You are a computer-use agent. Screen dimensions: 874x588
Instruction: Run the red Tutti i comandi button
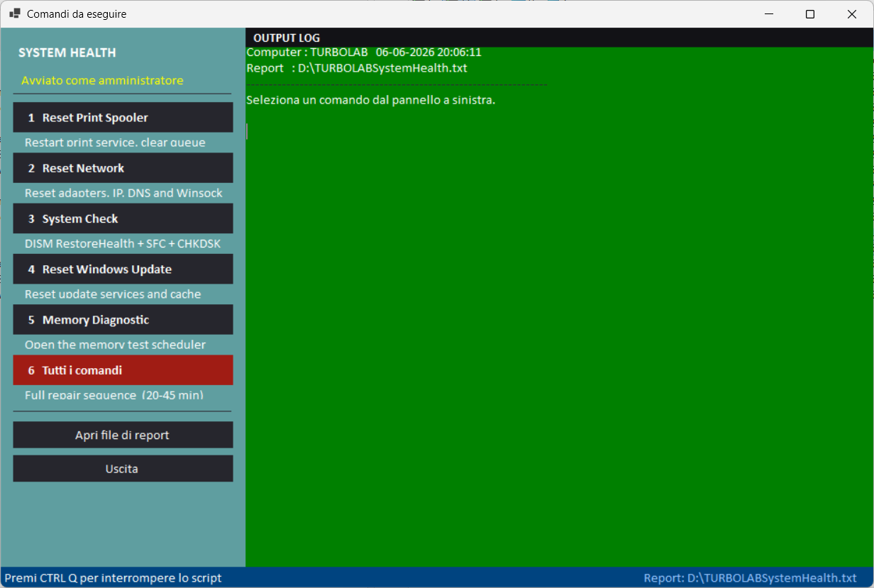(x=123, y=370)
